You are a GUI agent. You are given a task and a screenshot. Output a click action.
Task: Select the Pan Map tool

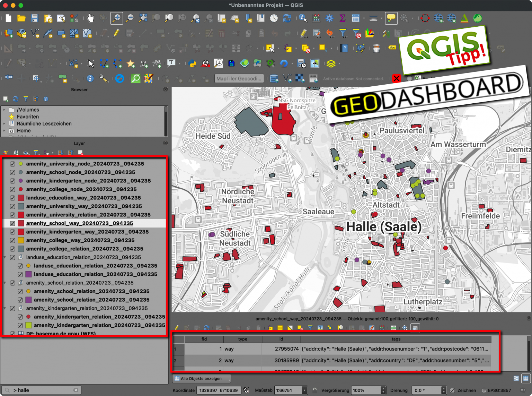click(x=90, y=18)
